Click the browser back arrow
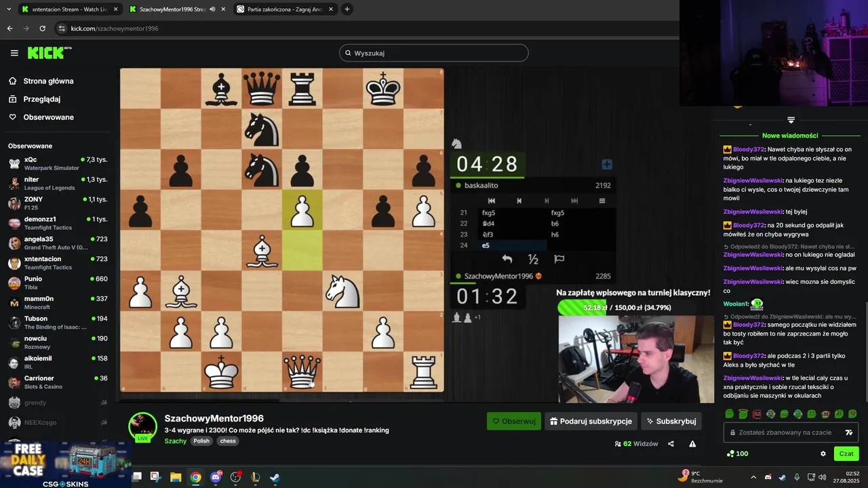Image resolution: width=868 pixels, height=488 pixels. pos(9,28)
